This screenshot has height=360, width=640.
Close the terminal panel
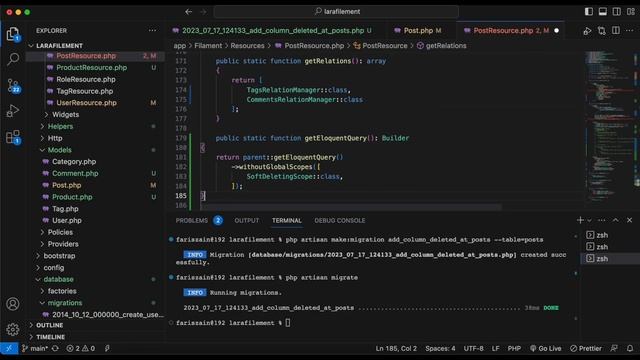click(629, 220)
